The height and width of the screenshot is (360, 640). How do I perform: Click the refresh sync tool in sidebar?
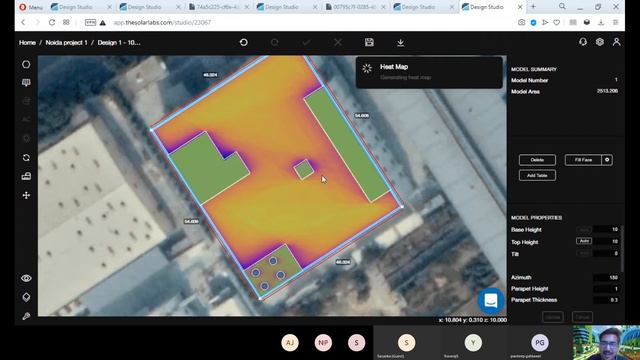click(x=26, y=158)
